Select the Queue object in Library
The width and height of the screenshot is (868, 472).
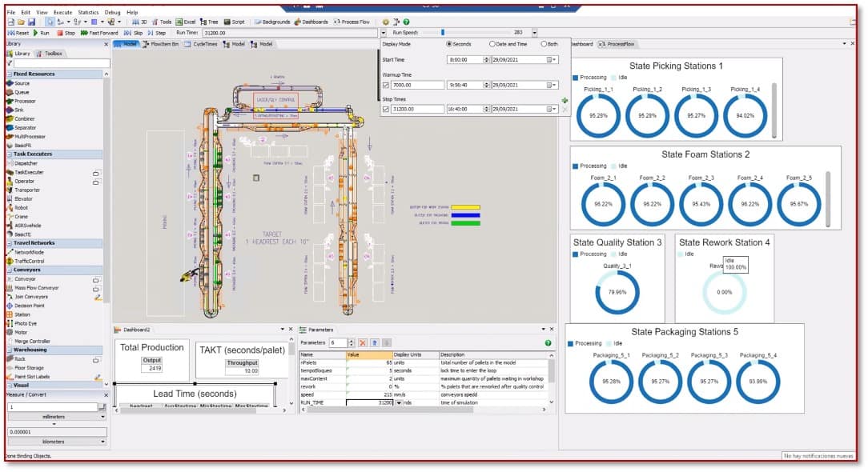pos(18,93)
